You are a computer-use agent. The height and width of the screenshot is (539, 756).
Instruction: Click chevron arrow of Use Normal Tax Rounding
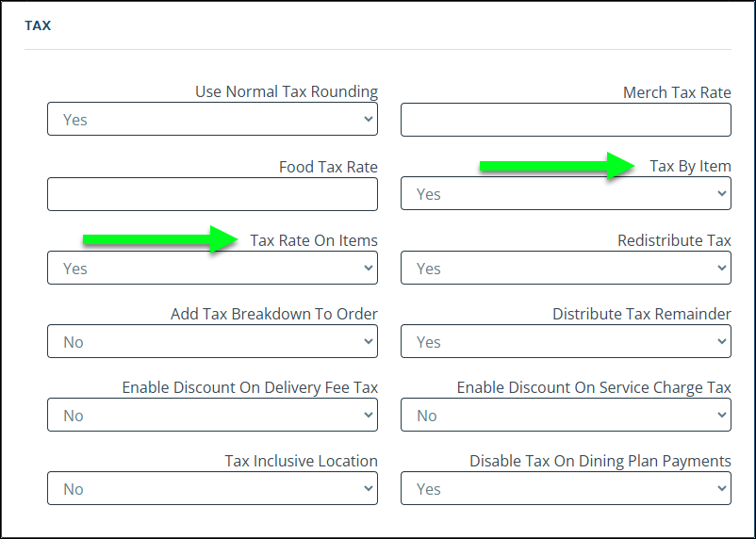coord(368,119)
